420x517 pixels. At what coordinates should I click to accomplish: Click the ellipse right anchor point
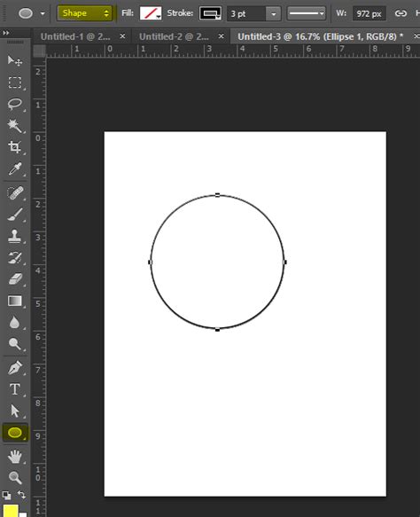click(x=285, y=262)
